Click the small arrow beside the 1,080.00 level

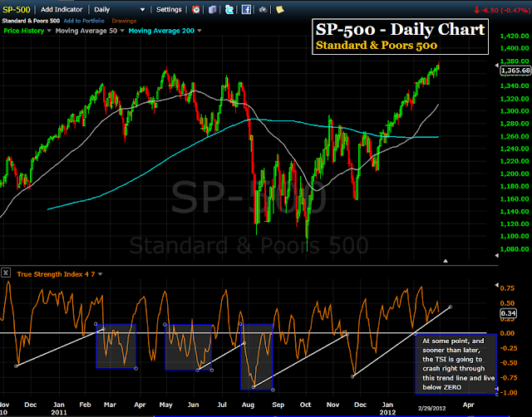click(x=497, y=255)
